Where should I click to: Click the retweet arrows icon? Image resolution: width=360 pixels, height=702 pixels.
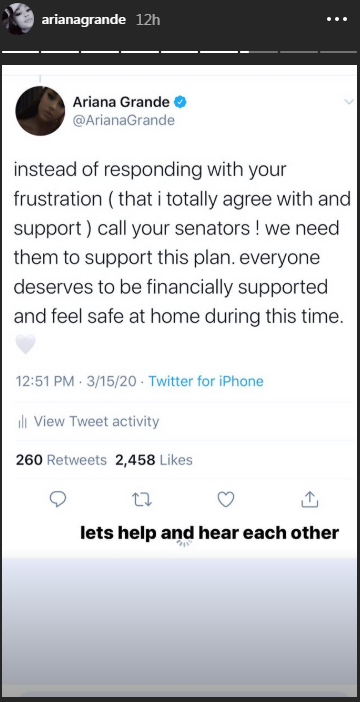pos(143,499)
